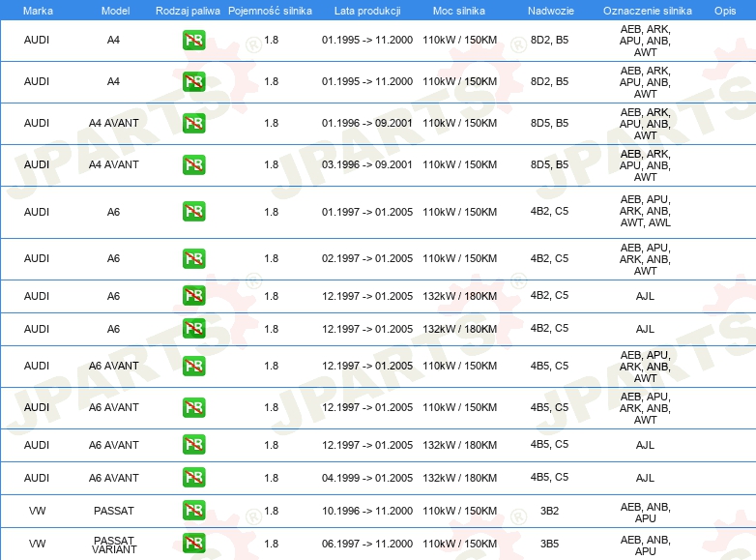Click the Rodzaj paliwa column header
Screen dimensions: 756x560
coord(188,11)
